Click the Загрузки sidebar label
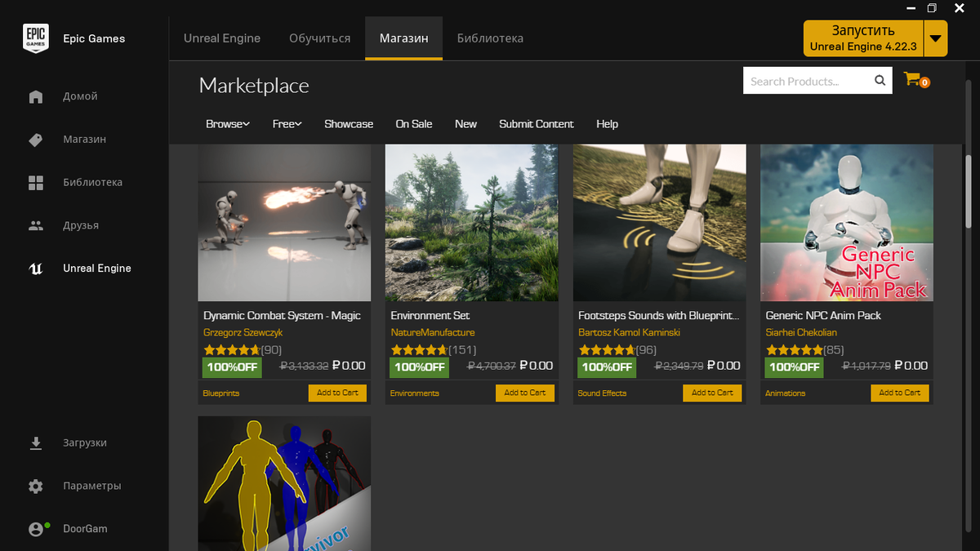 [85, 442]
